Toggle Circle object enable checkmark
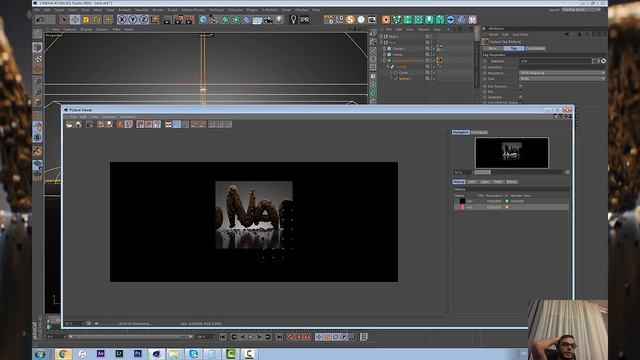Screen dimensions: 640x360 [433, 72]
